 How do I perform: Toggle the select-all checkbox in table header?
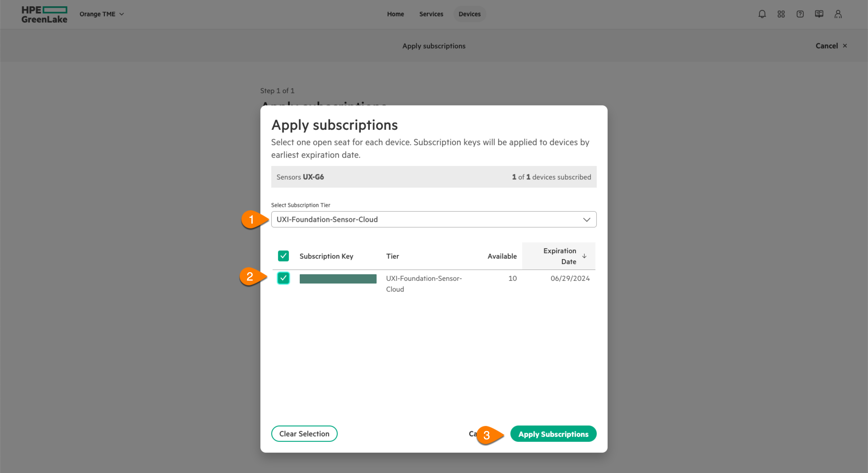pyautogui.click(x=283, y=256)
